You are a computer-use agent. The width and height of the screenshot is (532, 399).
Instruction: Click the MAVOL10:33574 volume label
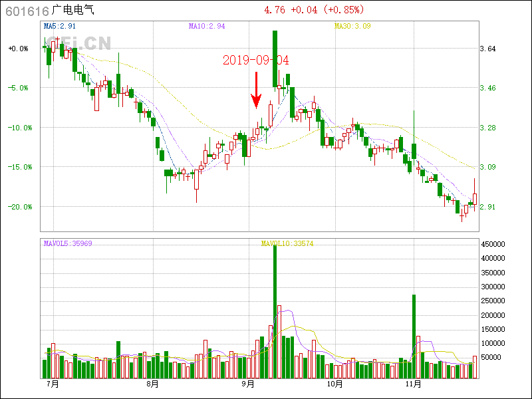point(287,243)
